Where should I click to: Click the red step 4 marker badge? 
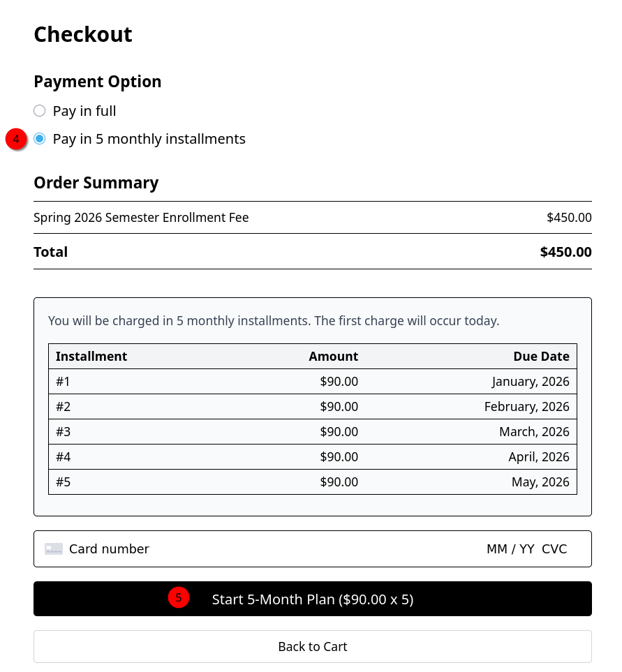(16, 139)
